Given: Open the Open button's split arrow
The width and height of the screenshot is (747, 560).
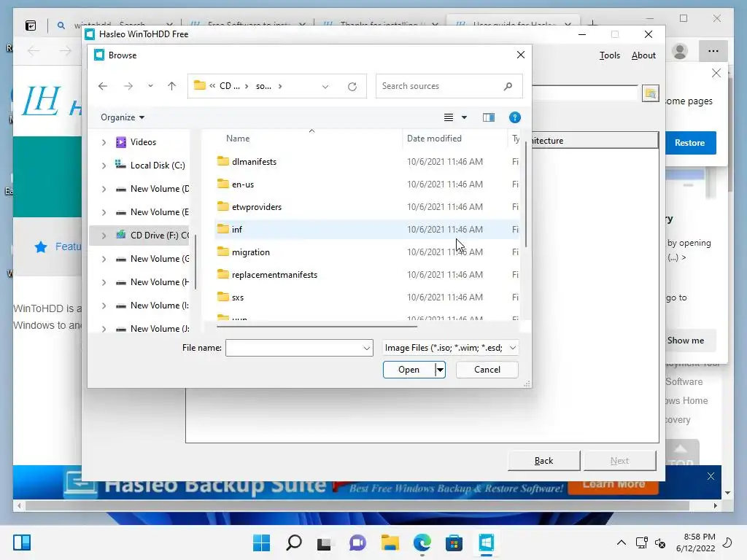Looking at the screenshot, I should click(440, 370).
